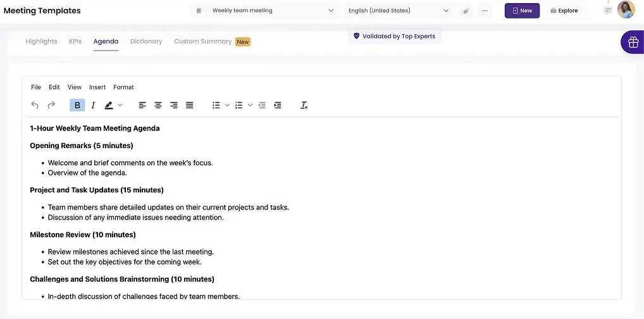The image size is (644, 319).
Task: Click the user profile avatar
Action: (x=626, y=9)
